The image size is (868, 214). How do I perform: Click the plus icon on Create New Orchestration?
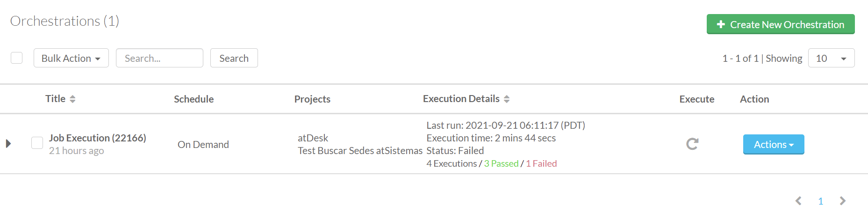[x=721, y=24]
